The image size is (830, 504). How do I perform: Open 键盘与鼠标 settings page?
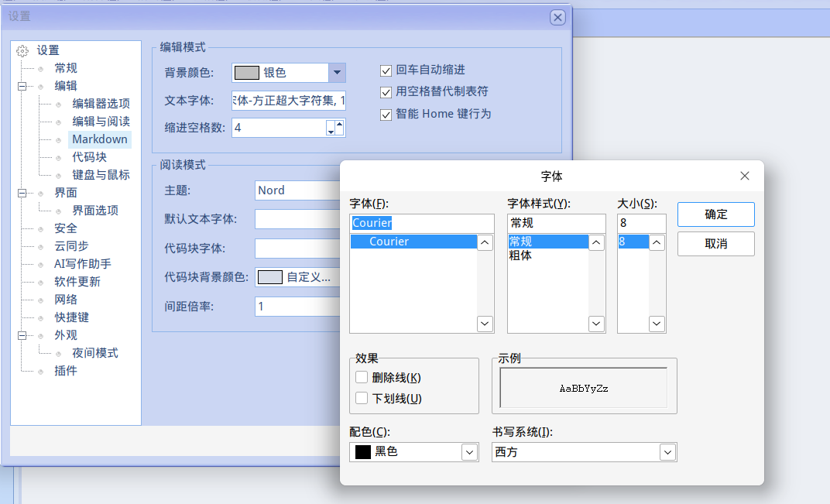(101, 175)
